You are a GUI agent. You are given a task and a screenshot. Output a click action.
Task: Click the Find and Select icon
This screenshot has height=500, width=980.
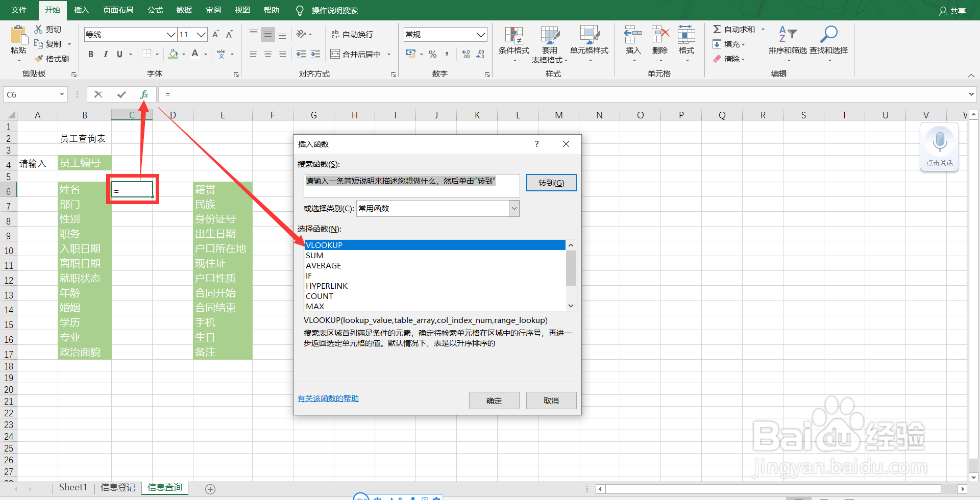[828, 43]
